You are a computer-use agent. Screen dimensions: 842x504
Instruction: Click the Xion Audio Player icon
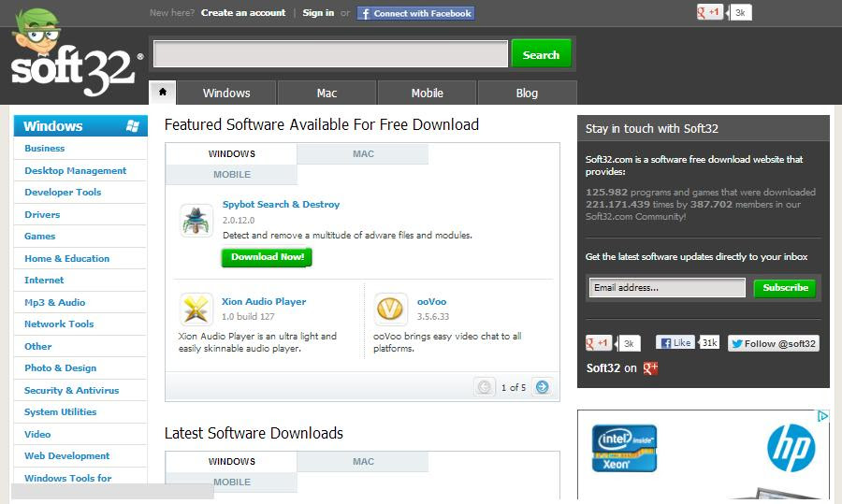coord(196,310)
